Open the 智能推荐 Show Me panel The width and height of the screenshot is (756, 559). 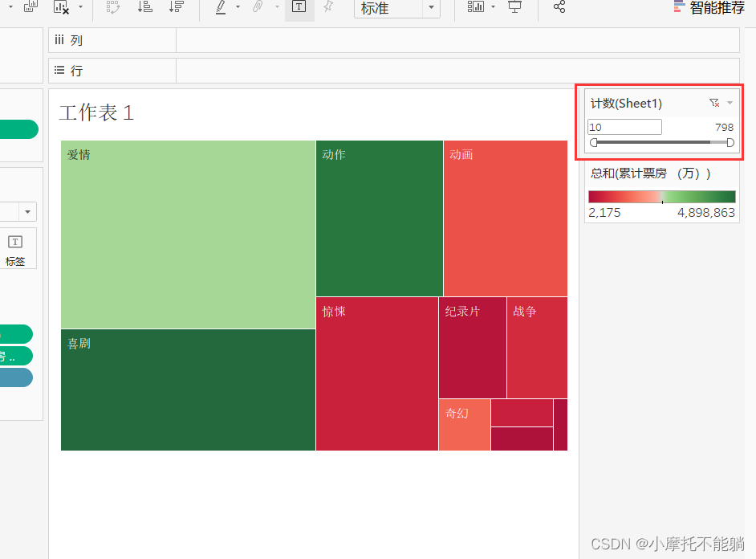pyautogui.click(x=709, y=8)
